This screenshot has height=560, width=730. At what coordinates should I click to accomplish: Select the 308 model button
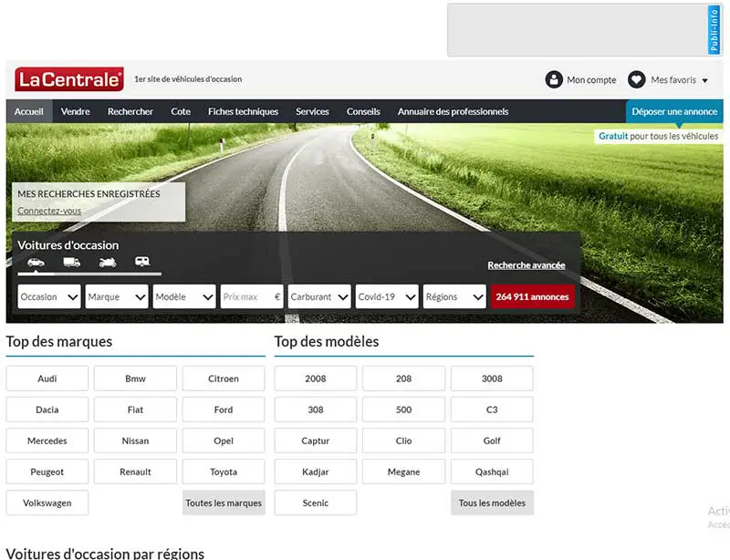316,410
